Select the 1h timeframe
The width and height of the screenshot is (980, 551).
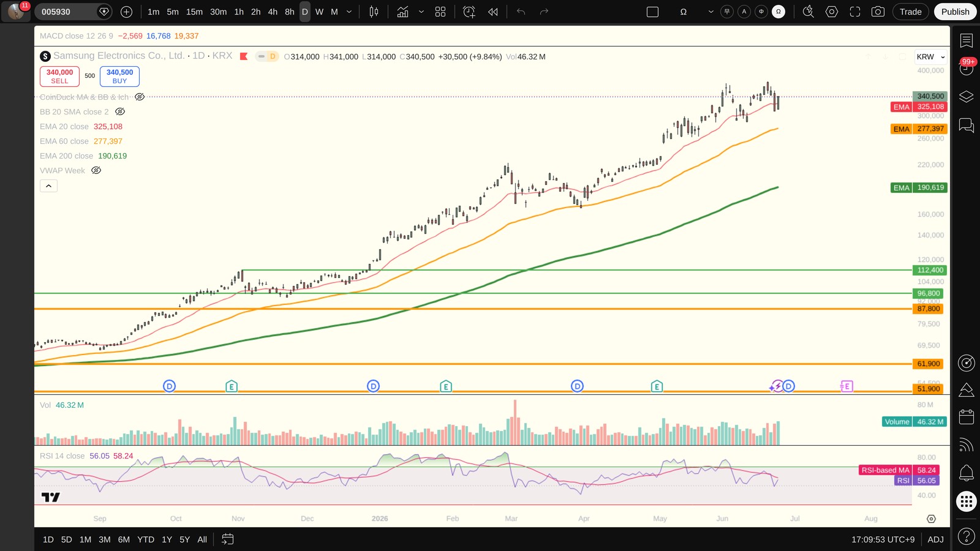tap(239, 12)
